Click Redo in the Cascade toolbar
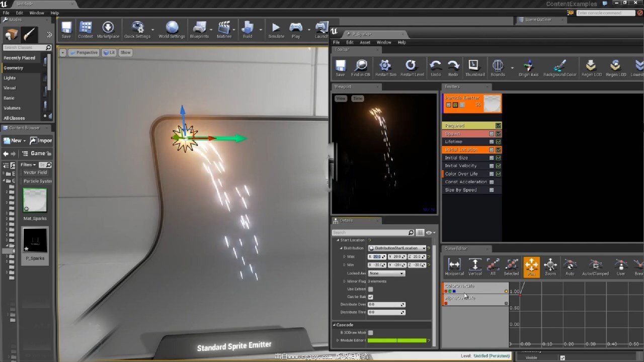Image resolution: width=644 pixels, height=362 pixels. [x=453, y=68]
